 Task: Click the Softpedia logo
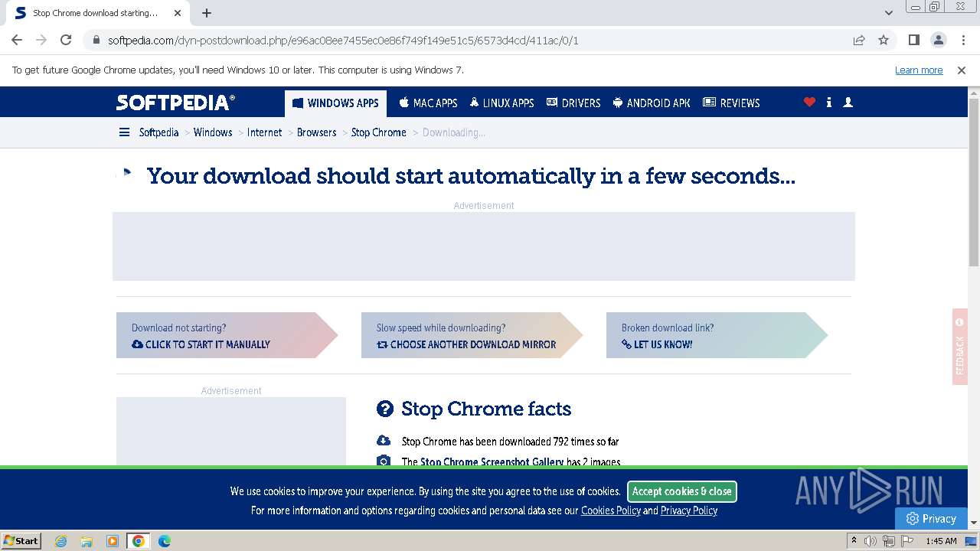176,103
